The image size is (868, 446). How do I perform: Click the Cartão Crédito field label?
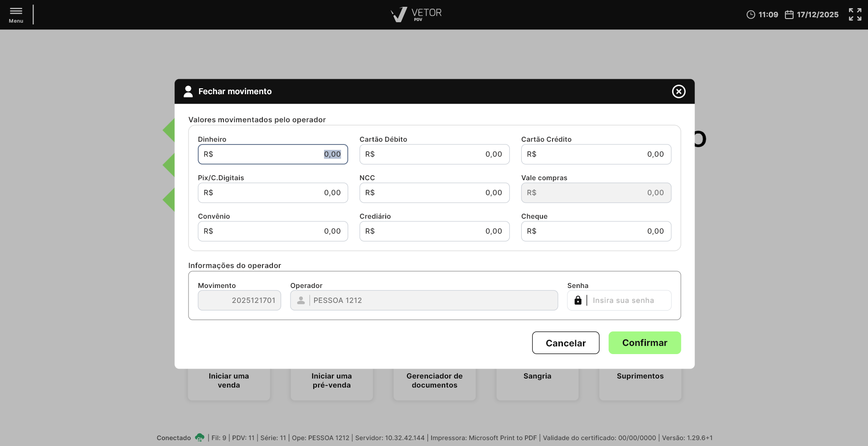[x=546, y=139]
